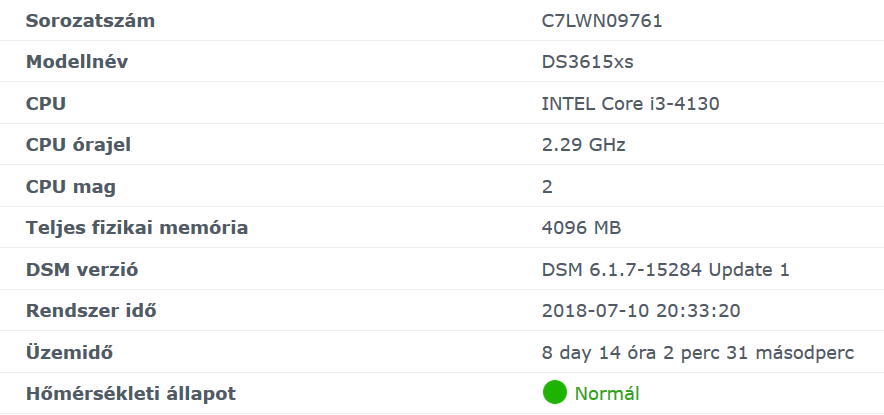Click the Teljes fizikai memória label
The height and width of the screenshot is (415, 884).
tap(137, 228)
